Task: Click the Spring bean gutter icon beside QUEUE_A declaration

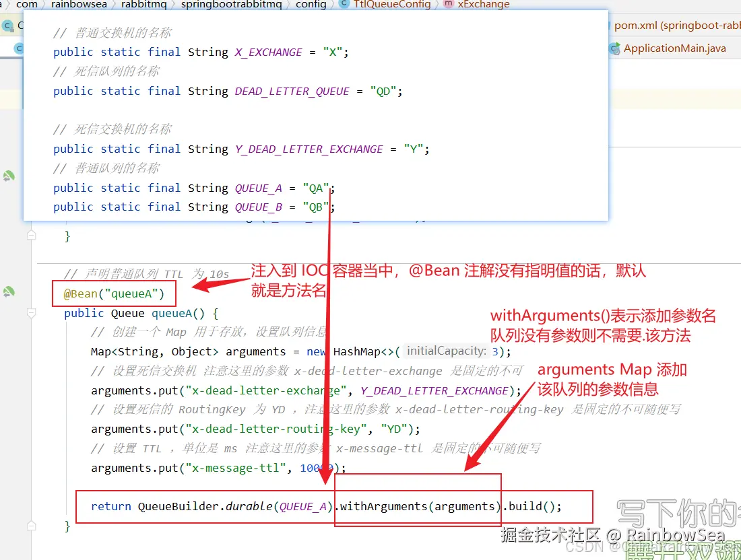Action: (9, 176)
